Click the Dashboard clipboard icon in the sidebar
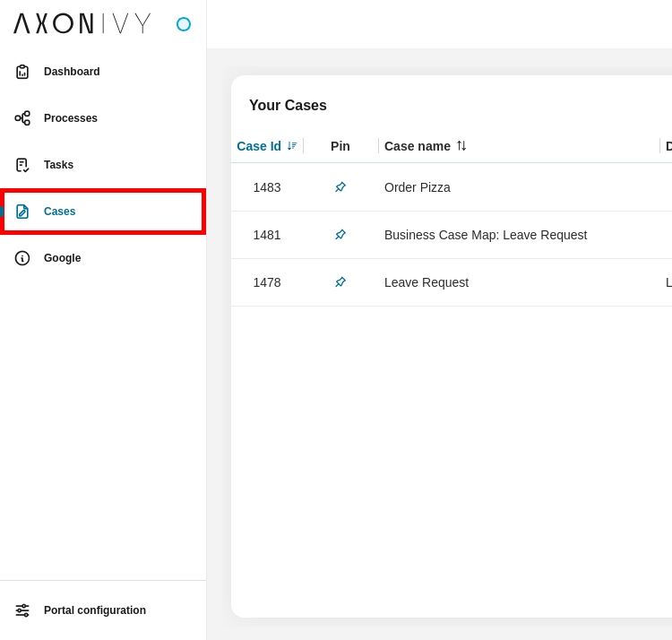Image resolution: width=672 pixels, height=640 pixels. pyautogui.click(x=22, y=72)
